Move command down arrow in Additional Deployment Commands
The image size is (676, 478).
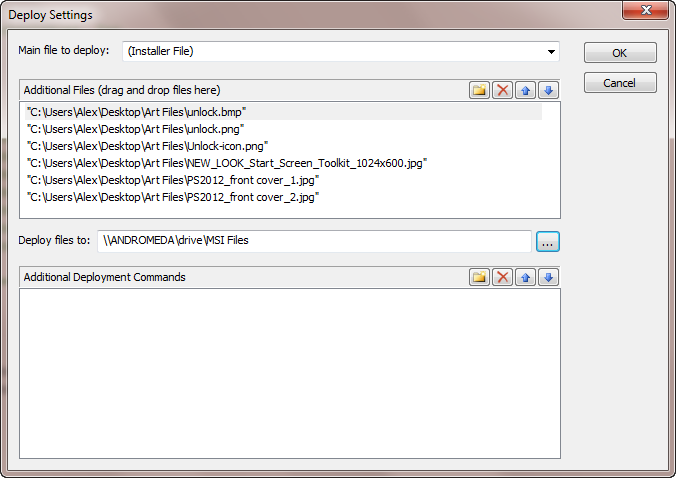548,277
